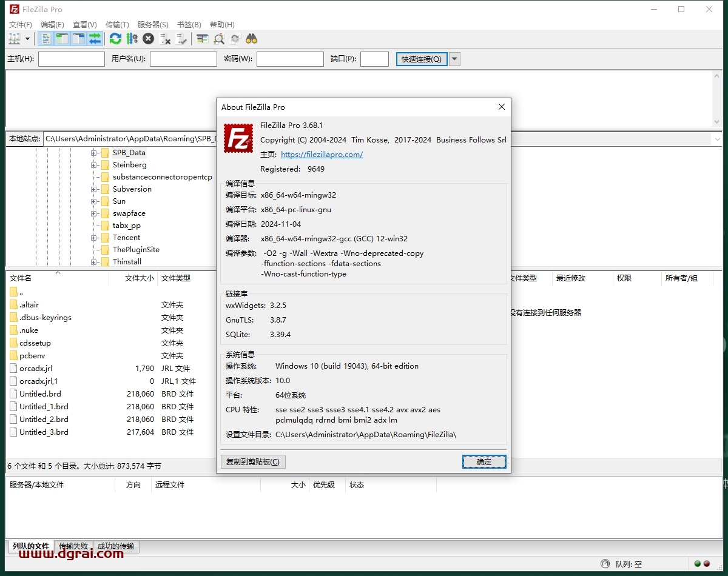Open the filezillapro.com homepage link

pyautogui.click(x=322, y=154)
